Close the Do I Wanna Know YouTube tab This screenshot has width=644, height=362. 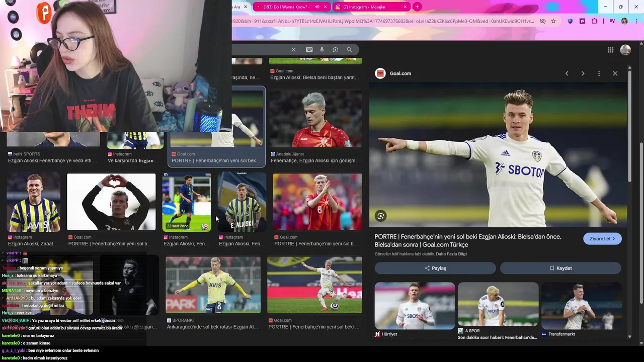(326, 7)
